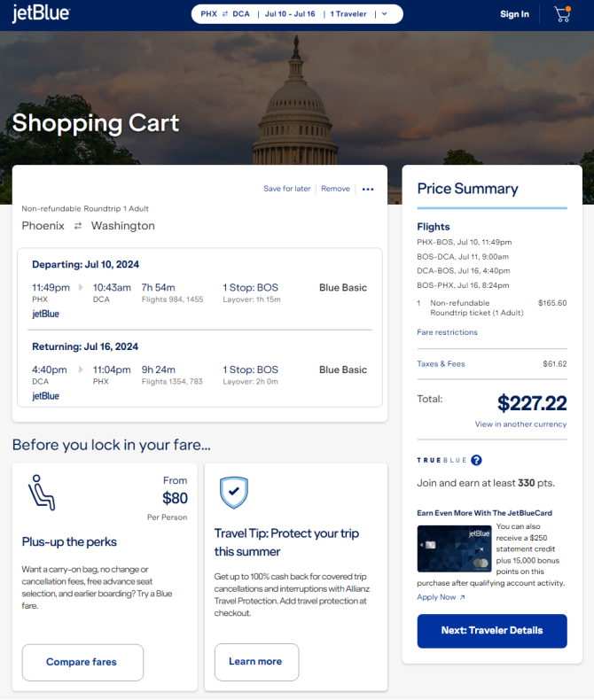This screenshot has width=594, height=700.
Task: Click PHX to DCA route in search bar
Action: pyautogui.click(x=225, y=14)
